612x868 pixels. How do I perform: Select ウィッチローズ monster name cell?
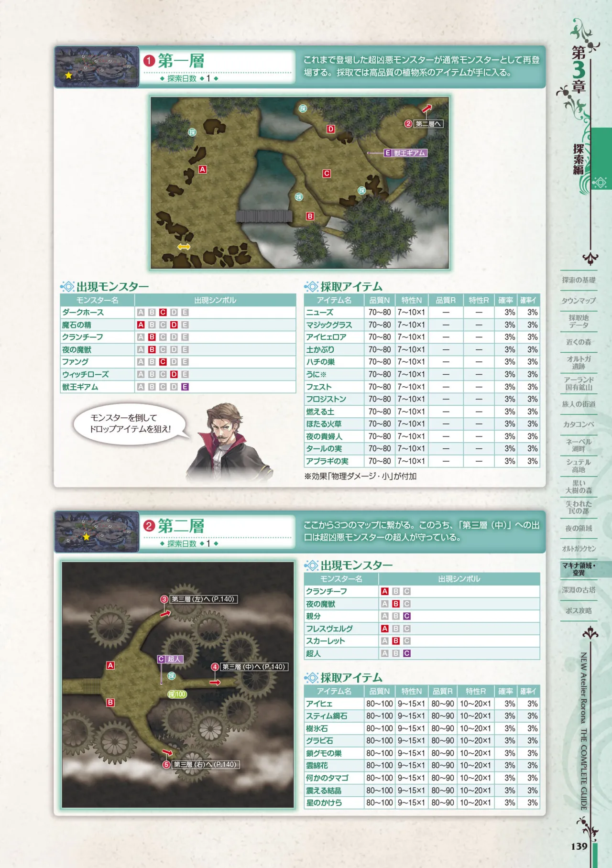[97, 374]
